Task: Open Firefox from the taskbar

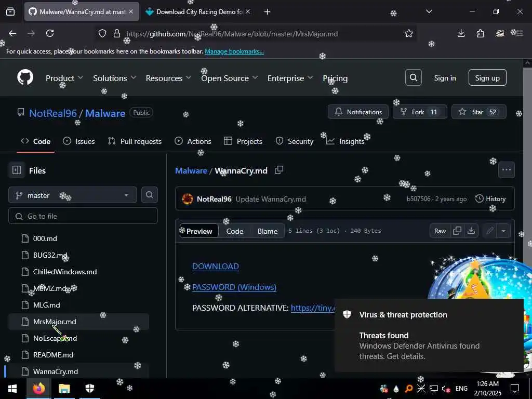Action: [38, 389]
